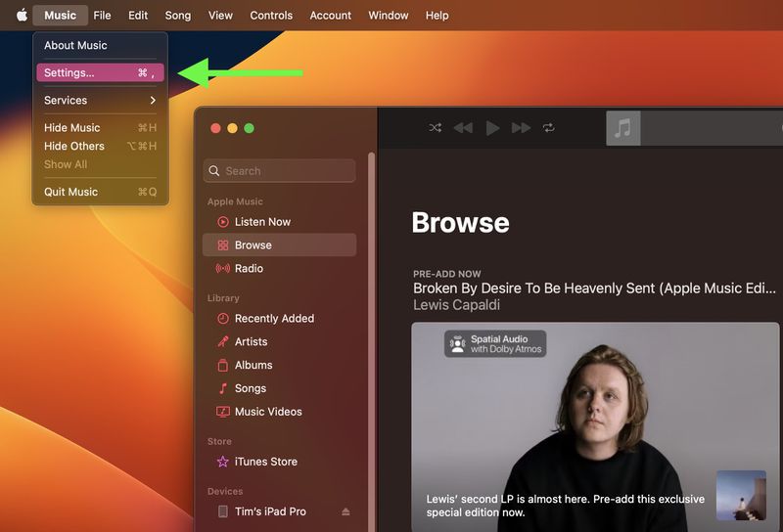Click the sidebar Search field

(x=280, y=171)
